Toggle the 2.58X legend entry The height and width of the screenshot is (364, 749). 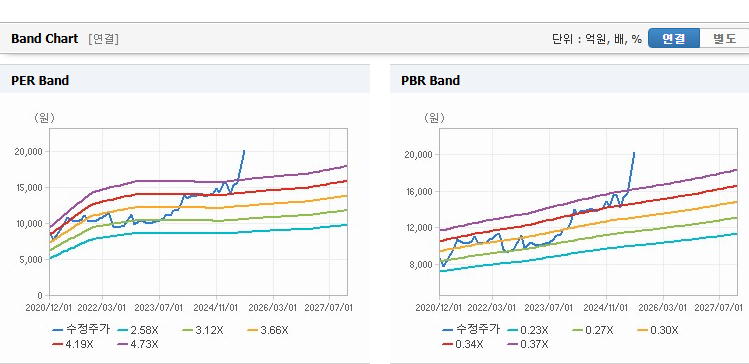(x=138, y=330)
